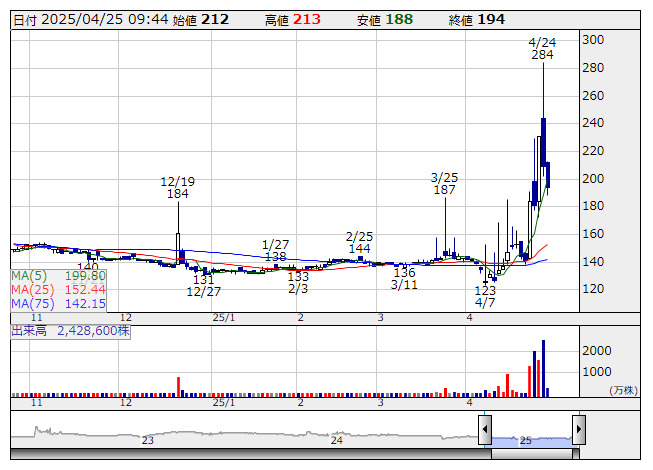Click the 終値 closing price value
Screen dimensions: 653x470
[x=491, y=19]
